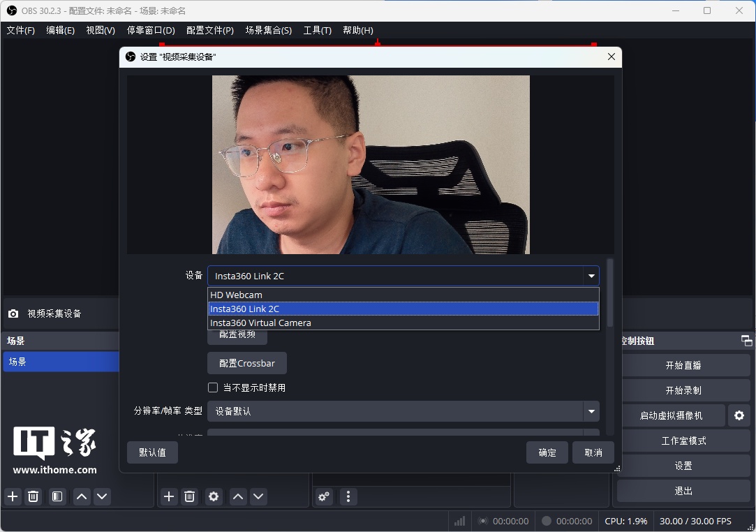Click the webcam preview image
Viewport: 756px width, 532px height.
pos(371,165)
